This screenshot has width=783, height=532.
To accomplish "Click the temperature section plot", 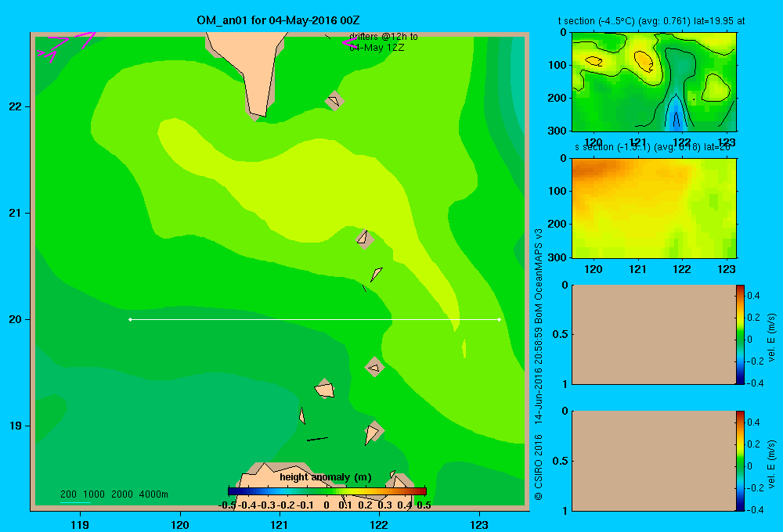I will (654, 81).
